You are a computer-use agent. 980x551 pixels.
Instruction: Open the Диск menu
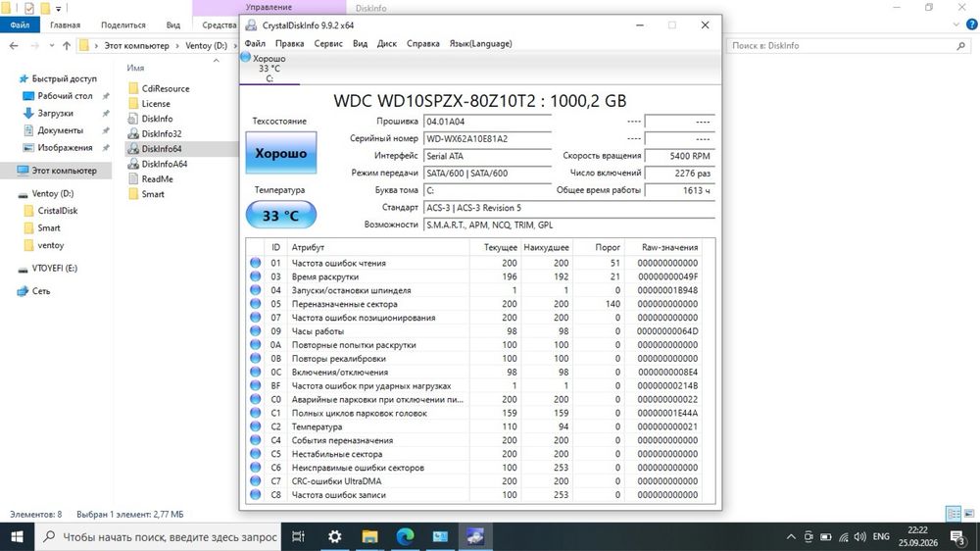coord(387,44)
